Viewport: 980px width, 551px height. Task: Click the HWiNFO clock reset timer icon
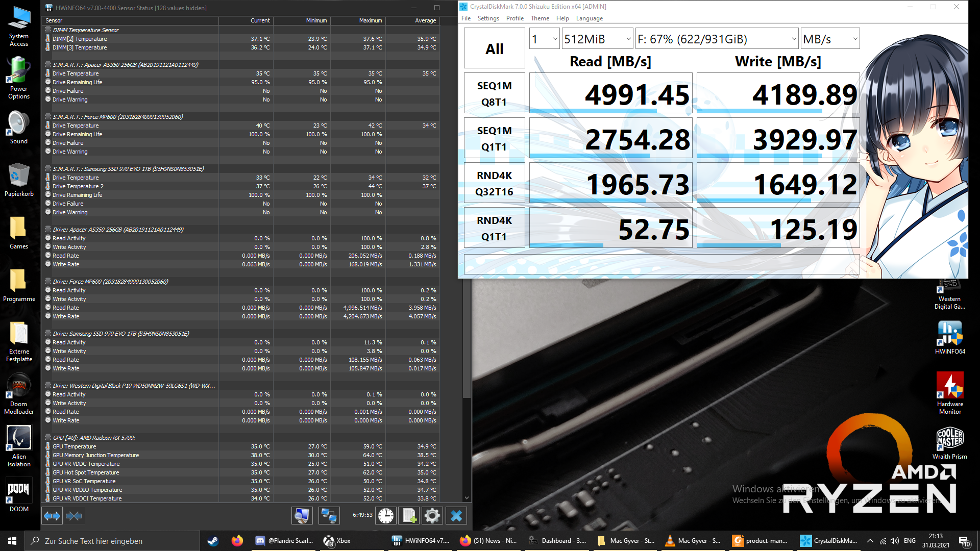pos(386,516)
